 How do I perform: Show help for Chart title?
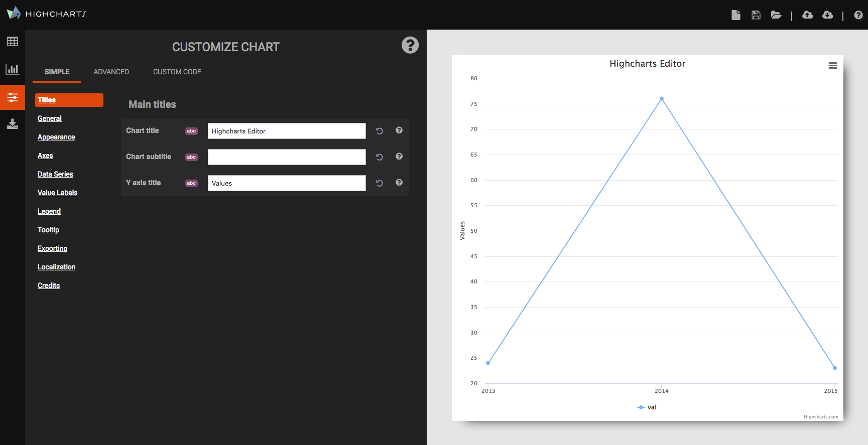399,130
